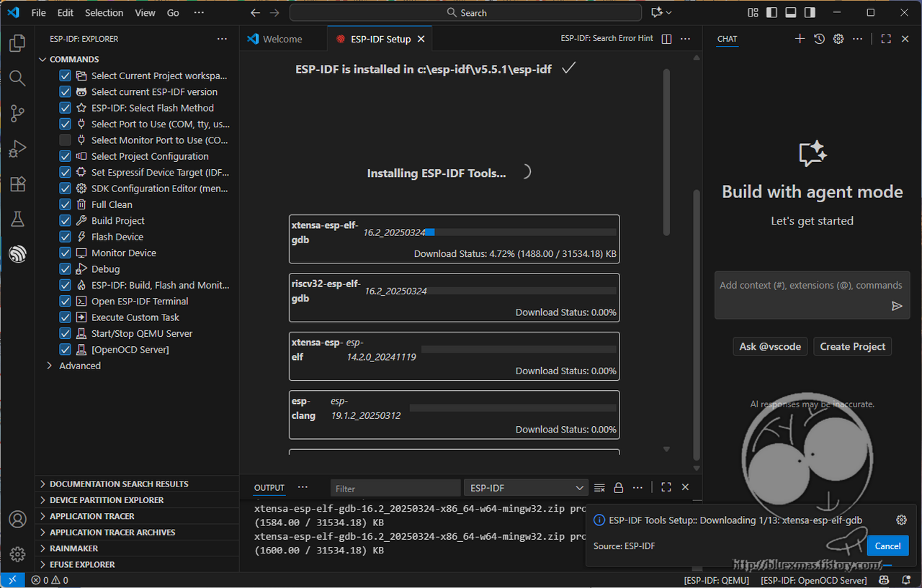This screenshot has height=588, width=922.
Task: Toggle Select Project Configuration checkbox
Action: (65, 156)
